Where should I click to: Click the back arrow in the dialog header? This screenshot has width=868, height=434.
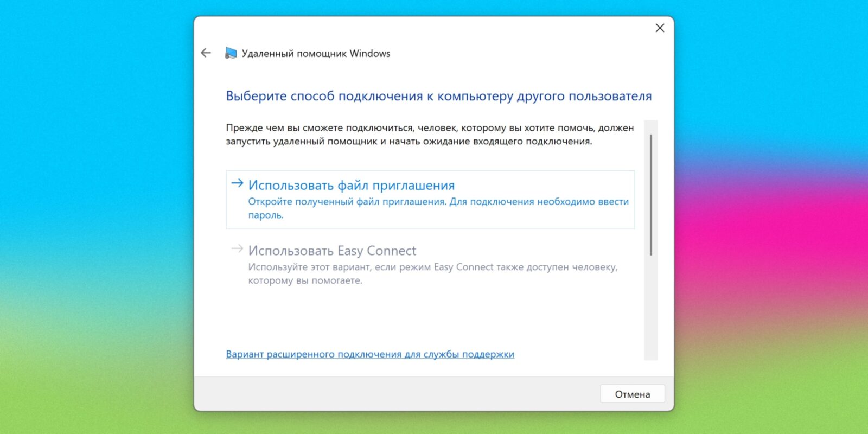click(206, 53)
